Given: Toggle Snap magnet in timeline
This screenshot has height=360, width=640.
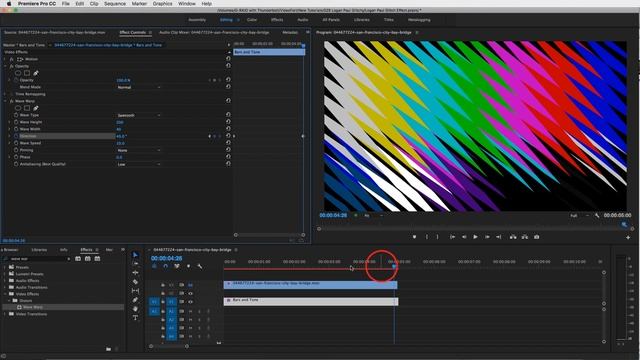Looking at the screenshot, I should 165,266.
